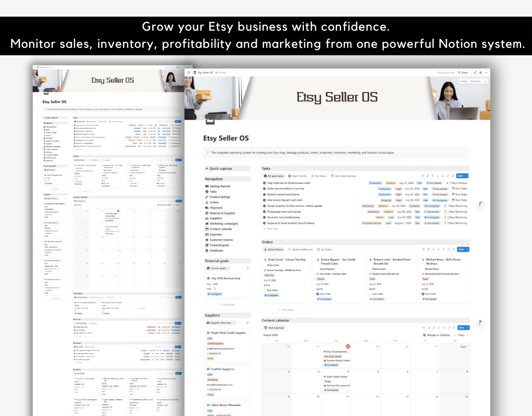
Task: Switch to the Due Date Calendar tab
Action: tap(344, 176)
